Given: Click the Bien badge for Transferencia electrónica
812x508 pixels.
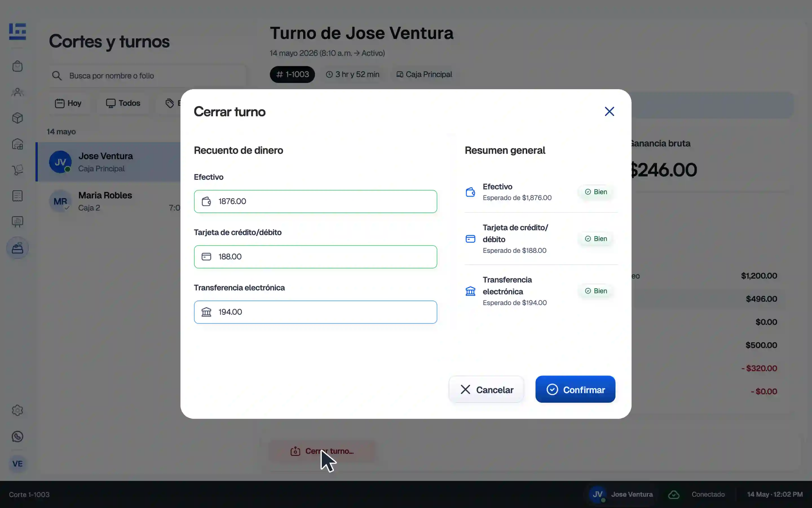Looking at the screenshot, I should click(596, 291).
